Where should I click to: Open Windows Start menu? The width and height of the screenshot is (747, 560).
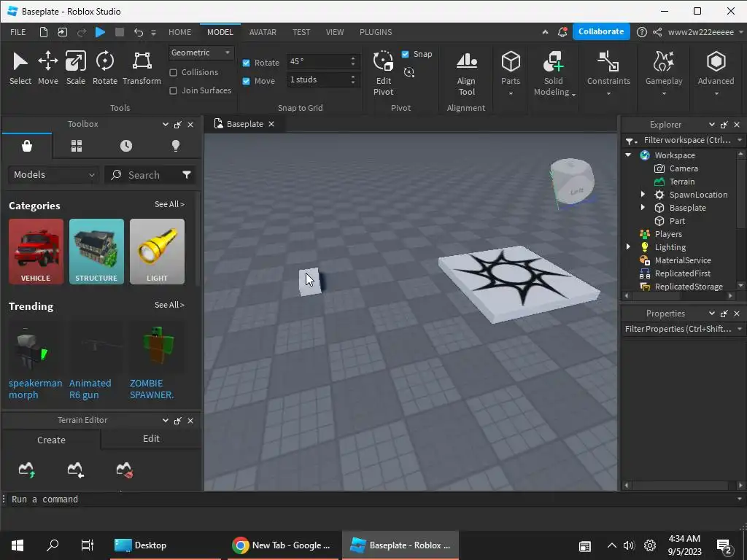click(x=18, y=545)
